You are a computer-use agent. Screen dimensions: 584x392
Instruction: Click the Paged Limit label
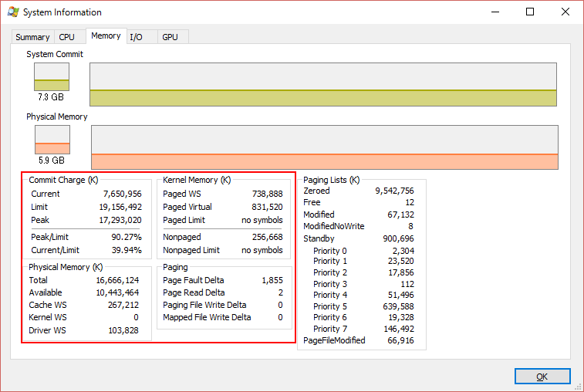click(184, 220)
